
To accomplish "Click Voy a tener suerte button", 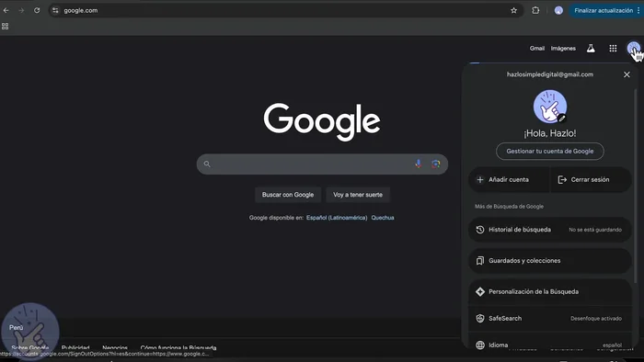I will tap(358, 195).
